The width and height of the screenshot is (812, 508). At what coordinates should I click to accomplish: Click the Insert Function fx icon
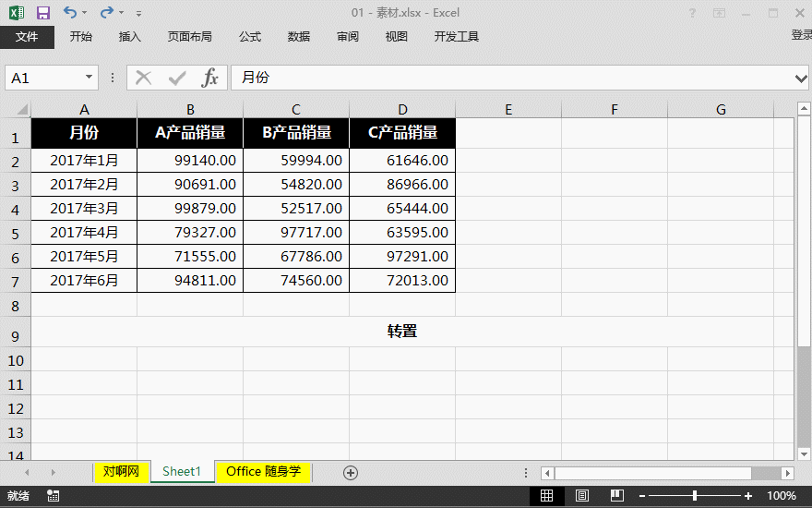point(210,79)
